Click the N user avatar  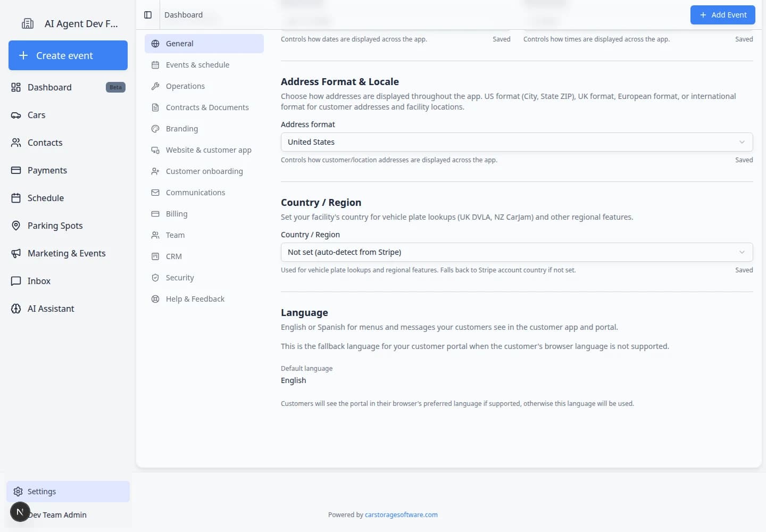click(20, 512)
